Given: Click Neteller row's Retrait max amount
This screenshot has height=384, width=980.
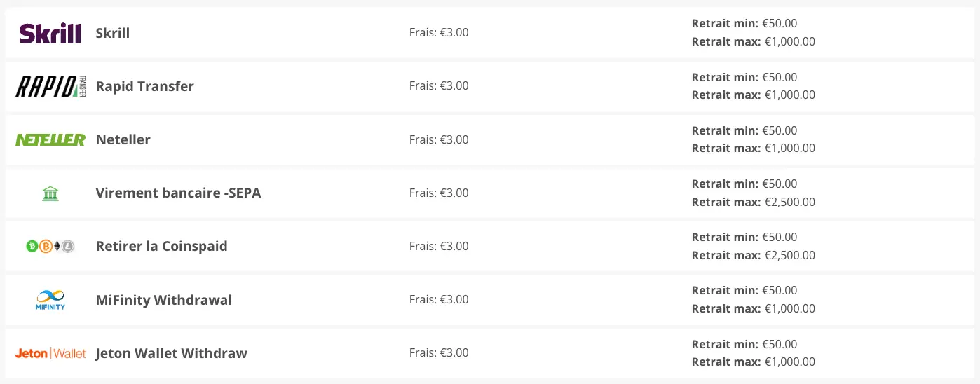Looking at the screenshot, I should point(789,149).
